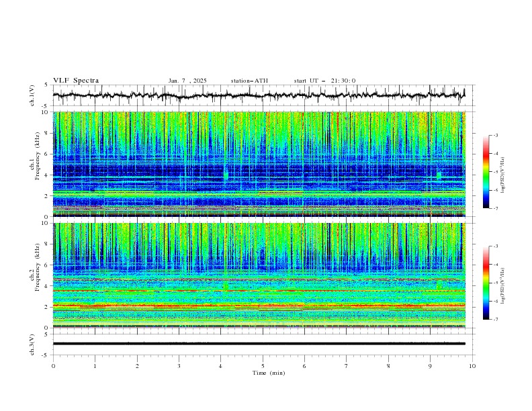
Task: Click the "station=ATH" header label
Action: [x=249, y=81]
